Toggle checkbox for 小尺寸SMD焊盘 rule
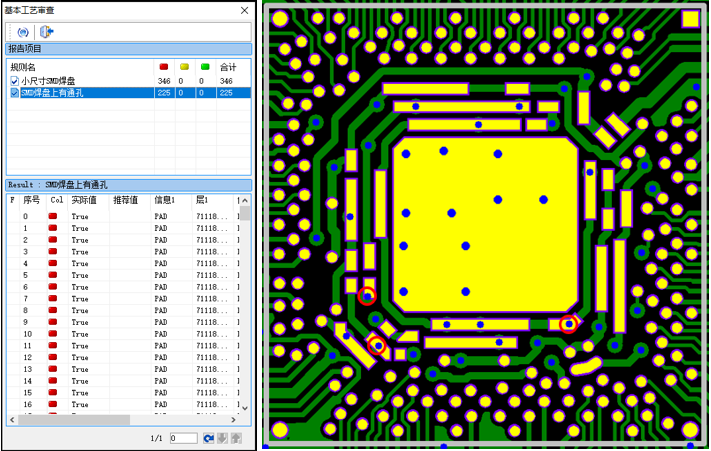The width and height of the screenshot is (711, 451). coord(15,81)
